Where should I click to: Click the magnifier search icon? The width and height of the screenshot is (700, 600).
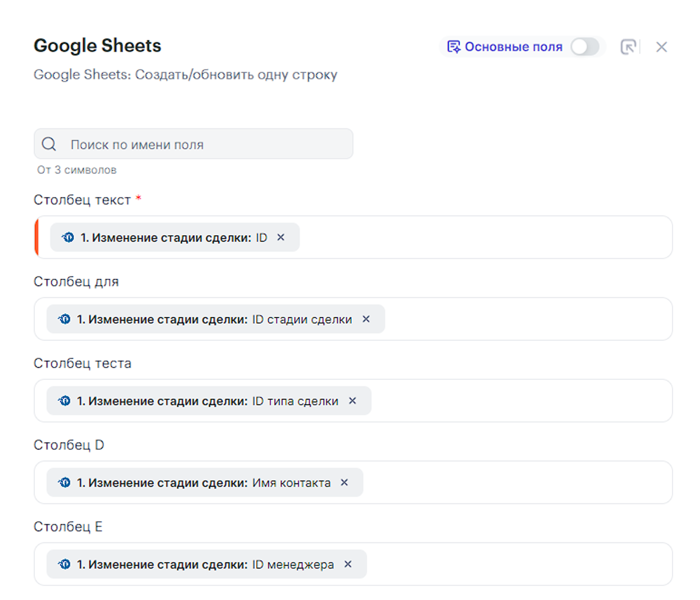pyautogui.click(x=49, y=144)
